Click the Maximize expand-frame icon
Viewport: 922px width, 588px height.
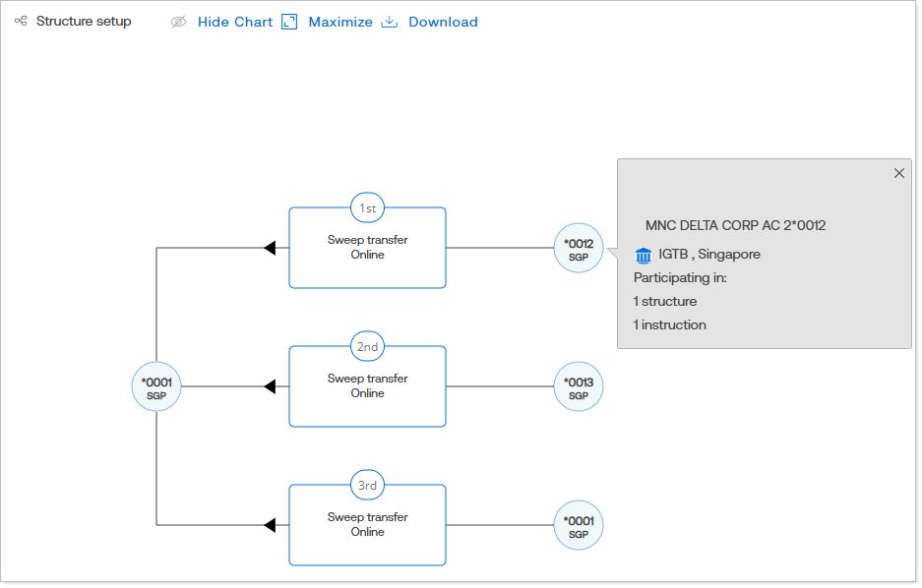click(289, 22)
